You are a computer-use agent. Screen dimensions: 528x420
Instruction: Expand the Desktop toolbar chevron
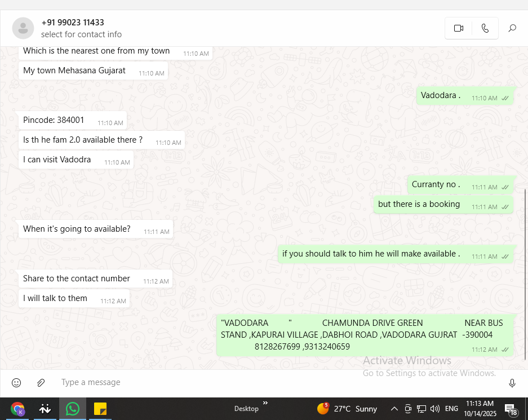(265, 403)
